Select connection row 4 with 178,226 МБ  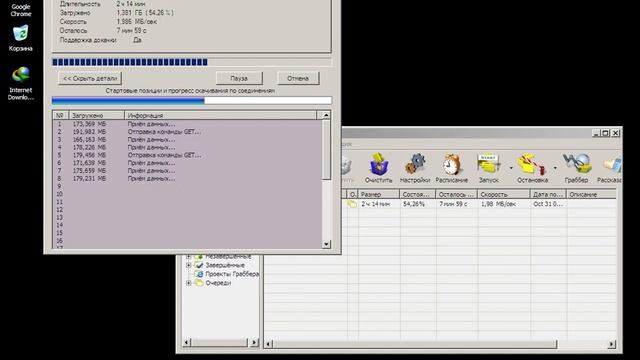187,147
